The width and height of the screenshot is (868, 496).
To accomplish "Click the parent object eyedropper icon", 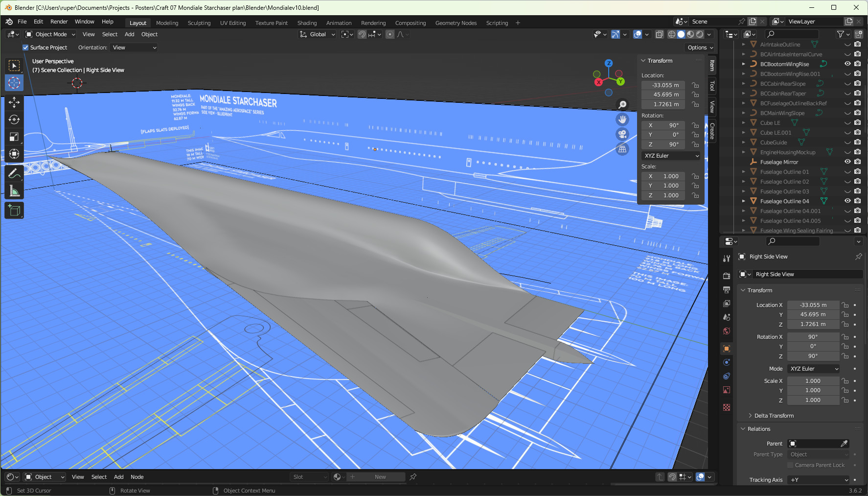I will pyautogui.click(x=844, y=444).
